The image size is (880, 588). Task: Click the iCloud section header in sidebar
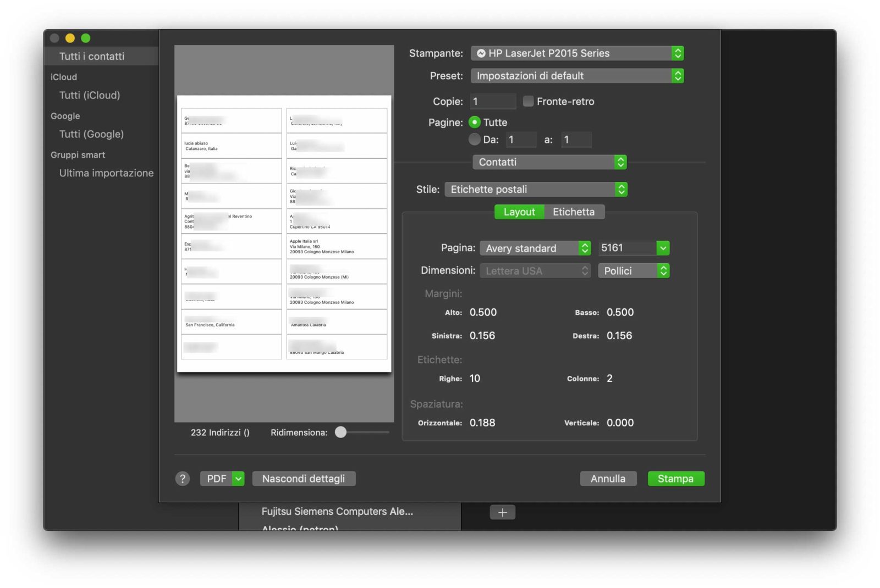point(64,77)
